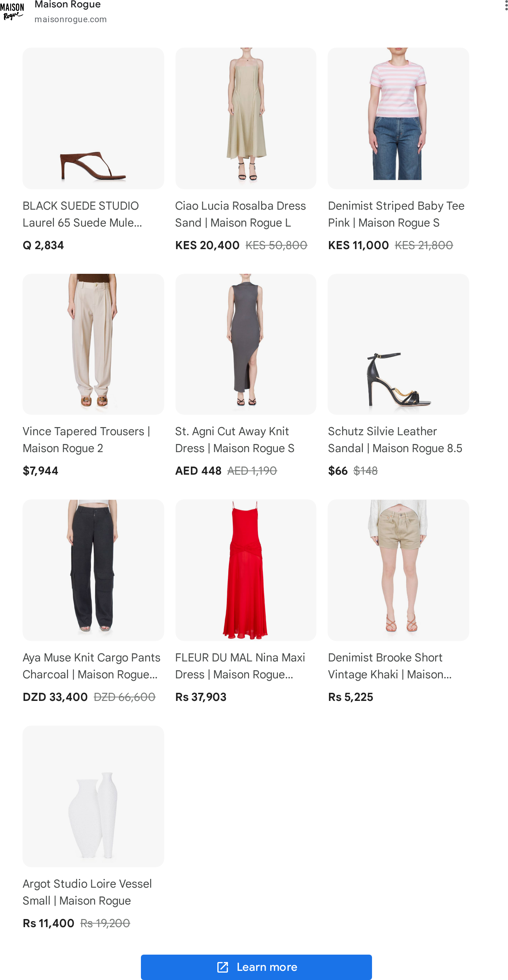Open the Vince Tapered Trousers photo
The height and width of the screenshot is (980, 508).
(x=93, y=344)
